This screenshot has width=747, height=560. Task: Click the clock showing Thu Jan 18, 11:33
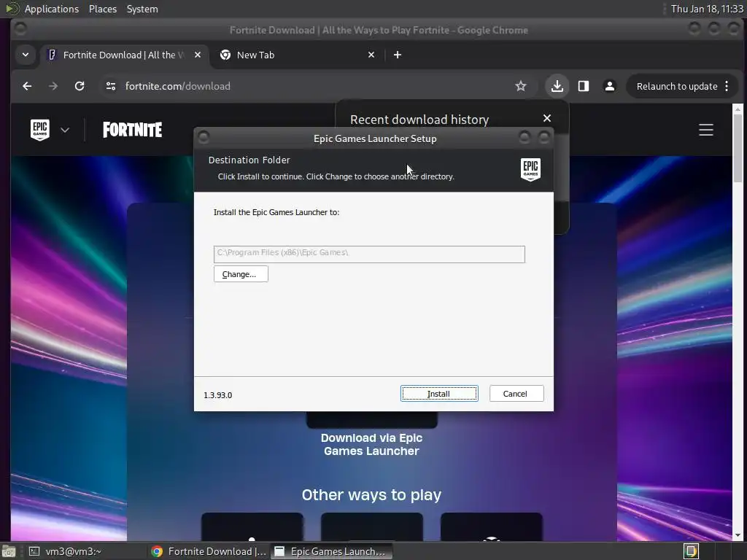[707, 9]
